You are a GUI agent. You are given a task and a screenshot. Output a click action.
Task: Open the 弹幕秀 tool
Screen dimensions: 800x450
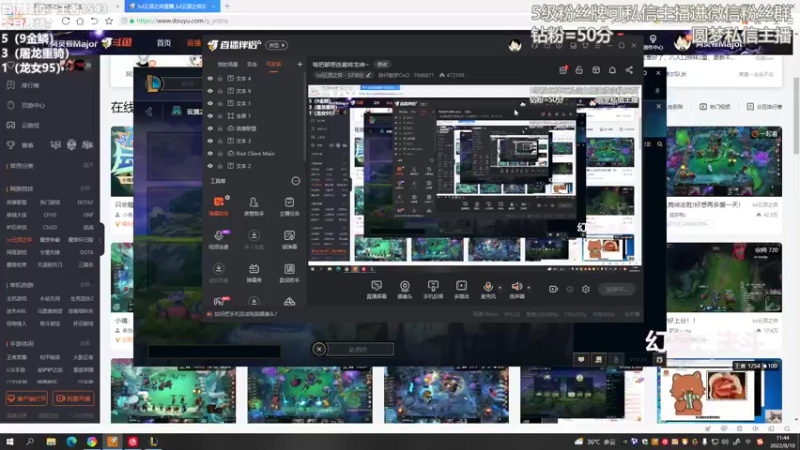click(x=254, y=272)
